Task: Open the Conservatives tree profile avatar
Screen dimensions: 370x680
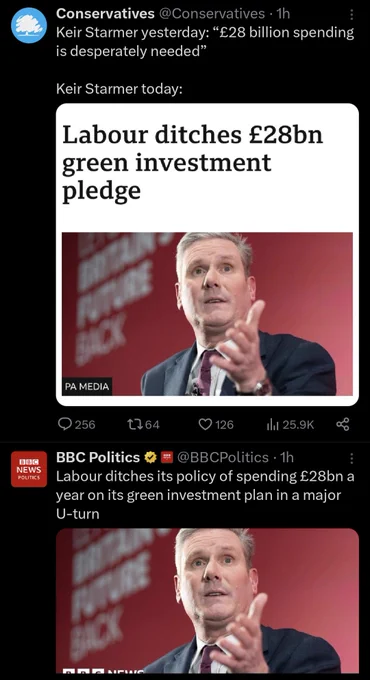Action: pos(29,25)
